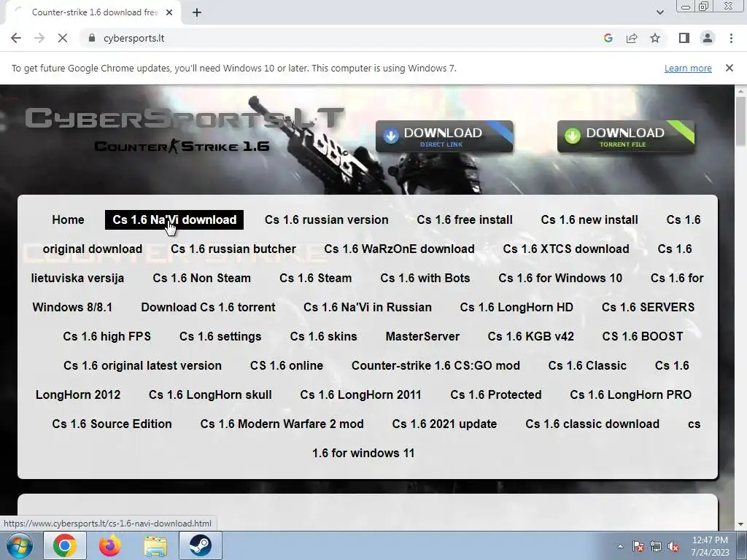Open Cs 1.6 XTCS download link
Image resolution: width=747 pixels, height=560 pixels.
point(566,249)
